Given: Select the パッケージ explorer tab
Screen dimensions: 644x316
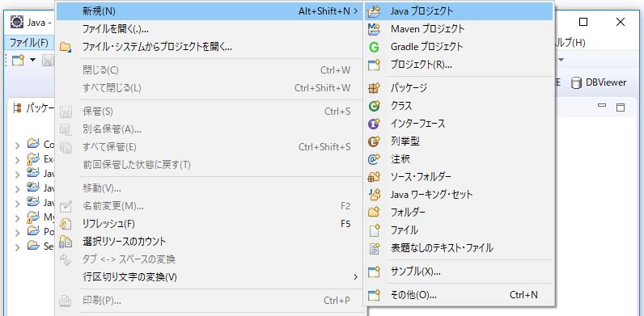Looking at the screenshot, I should click(x=34, y=108).
